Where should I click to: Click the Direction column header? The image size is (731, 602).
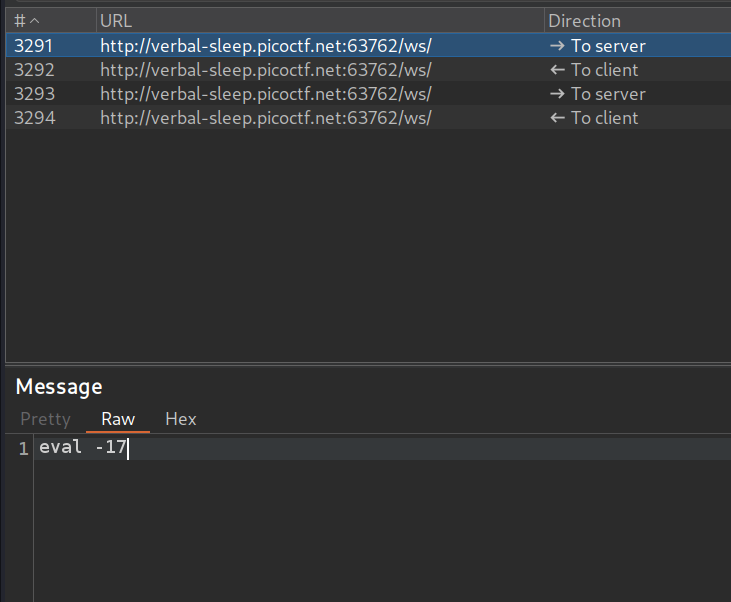(x=584, y=21)
